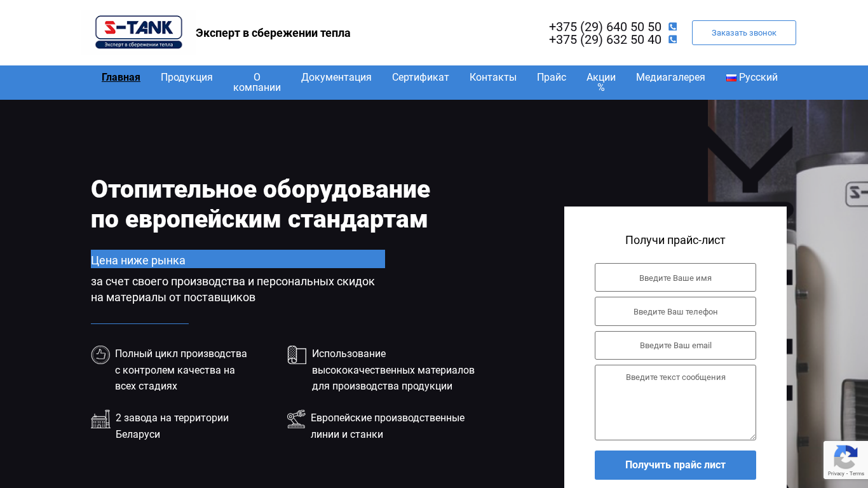This screenshot has width=868, height=488.
Task: Open the Медиагалерея menu item
Action: click(670, 78)
